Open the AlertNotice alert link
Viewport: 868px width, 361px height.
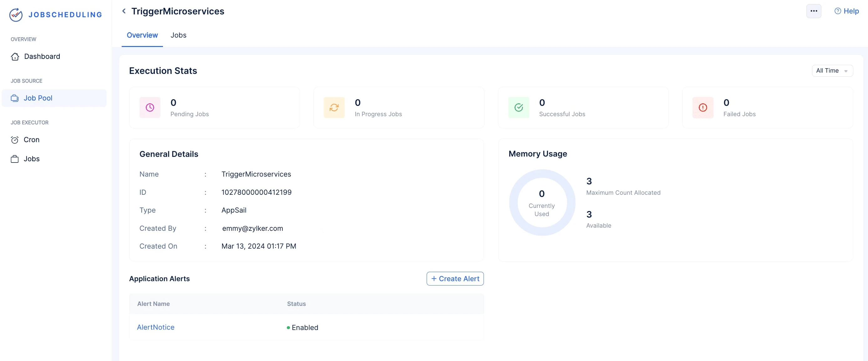pyautogui.click(x=156, y=327)
